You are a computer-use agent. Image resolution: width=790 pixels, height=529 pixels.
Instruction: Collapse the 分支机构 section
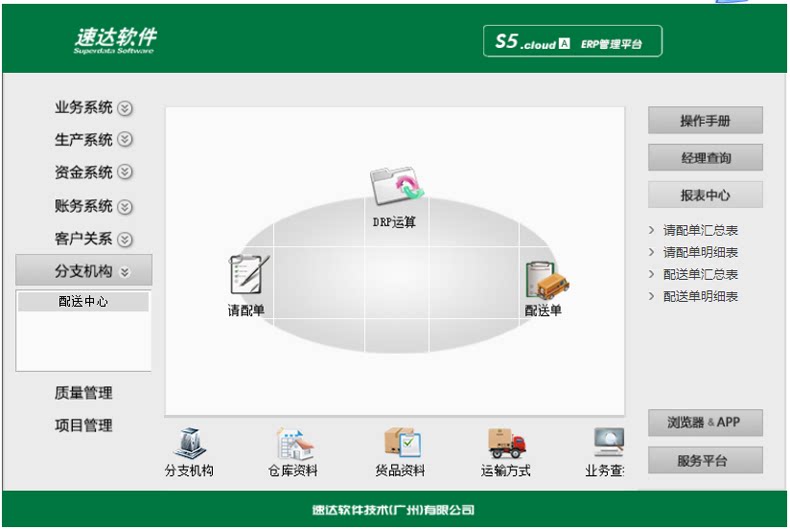click(84, 271)
